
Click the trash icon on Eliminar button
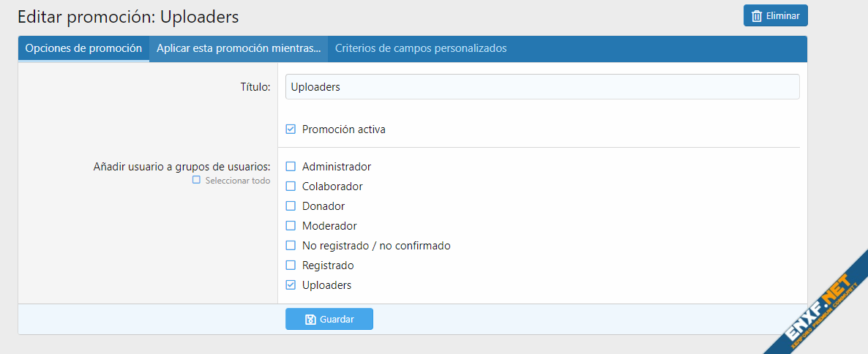coord(757,16)
